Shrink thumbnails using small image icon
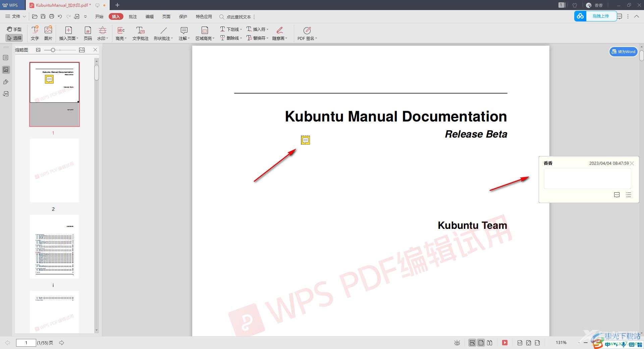The width and height of the screenshot is (644, 349). tap(38, 50)
